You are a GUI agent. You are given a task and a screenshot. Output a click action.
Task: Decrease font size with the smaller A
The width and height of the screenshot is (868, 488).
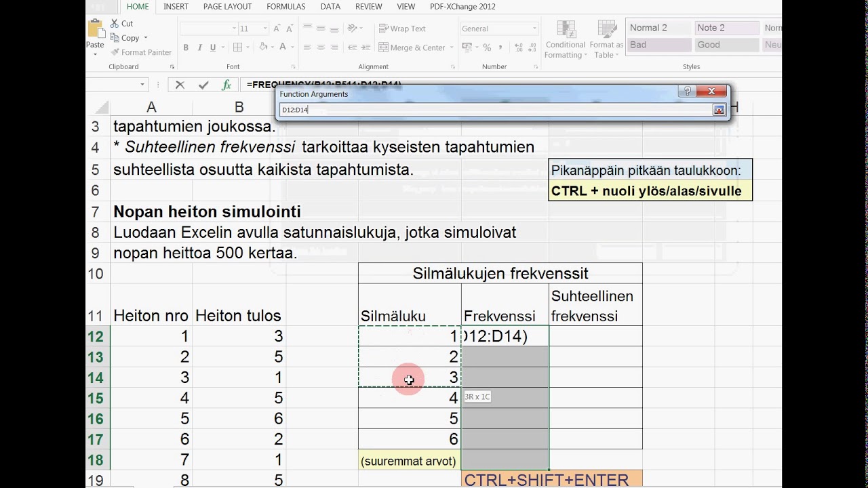(291, 28)
